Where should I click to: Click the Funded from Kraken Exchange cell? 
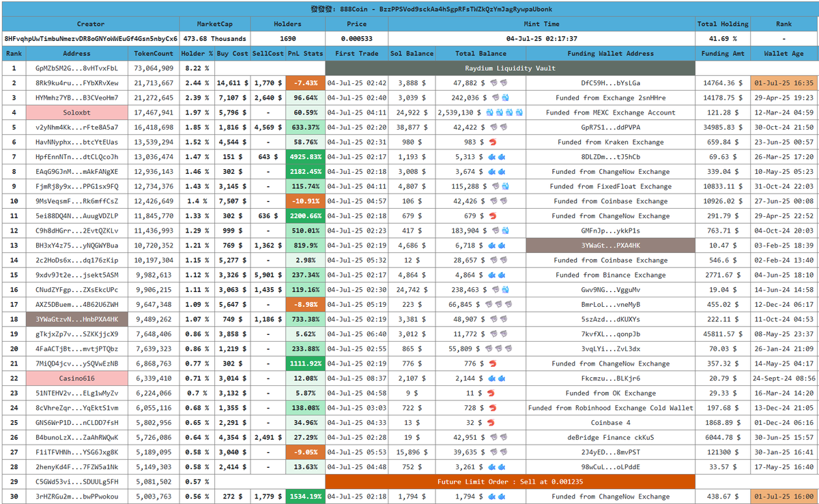(x=611, y=142)
